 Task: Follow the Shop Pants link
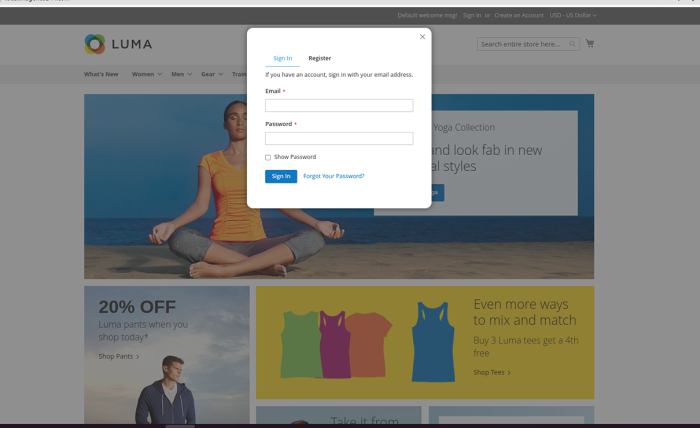click(x=119, y=356)
